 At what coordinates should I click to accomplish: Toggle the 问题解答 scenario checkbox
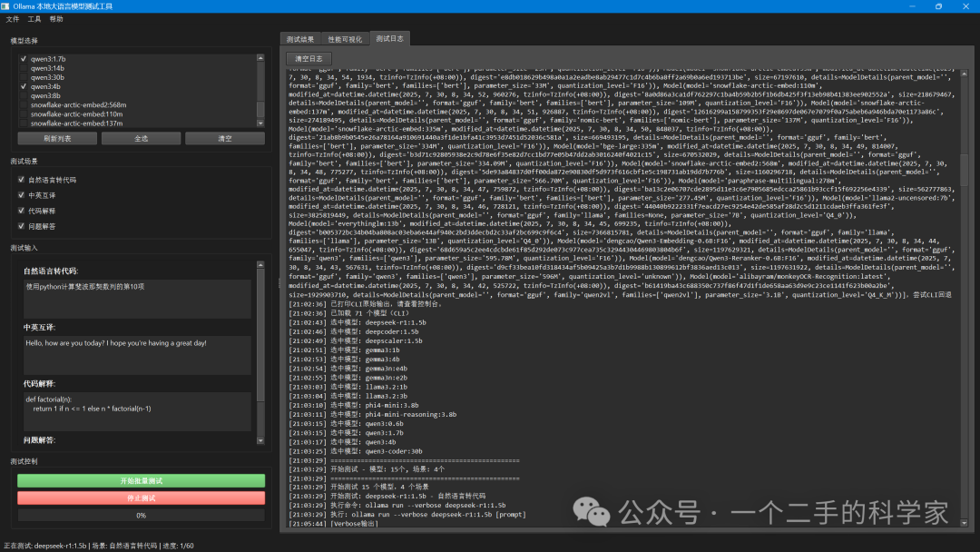(21, 226)
